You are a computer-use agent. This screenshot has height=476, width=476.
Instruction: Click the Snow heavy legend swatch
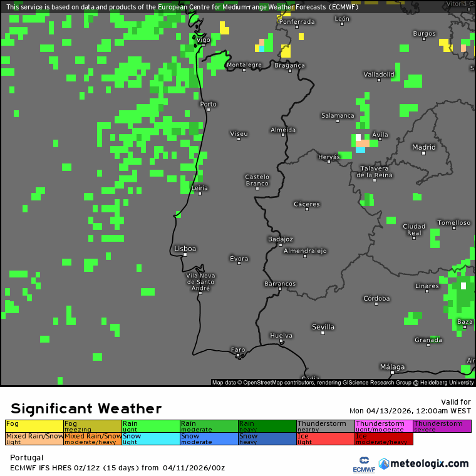pyautogui.click(x=267, y=438)
